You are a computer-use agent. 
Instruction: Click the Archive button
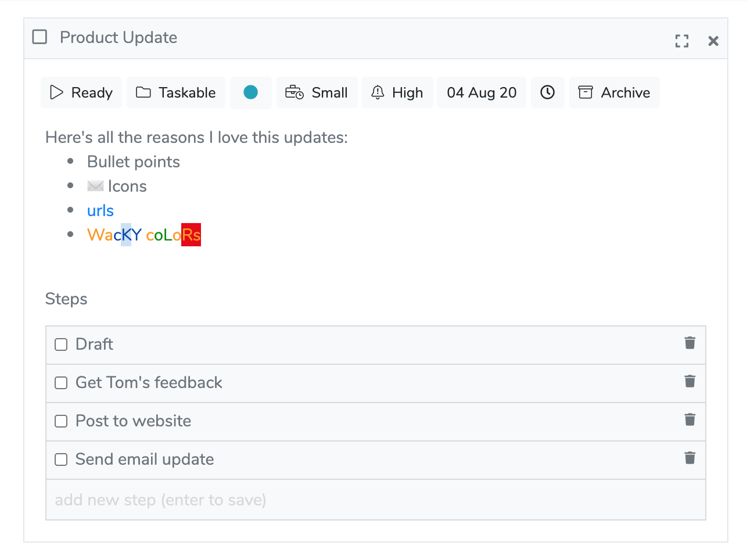614,92
